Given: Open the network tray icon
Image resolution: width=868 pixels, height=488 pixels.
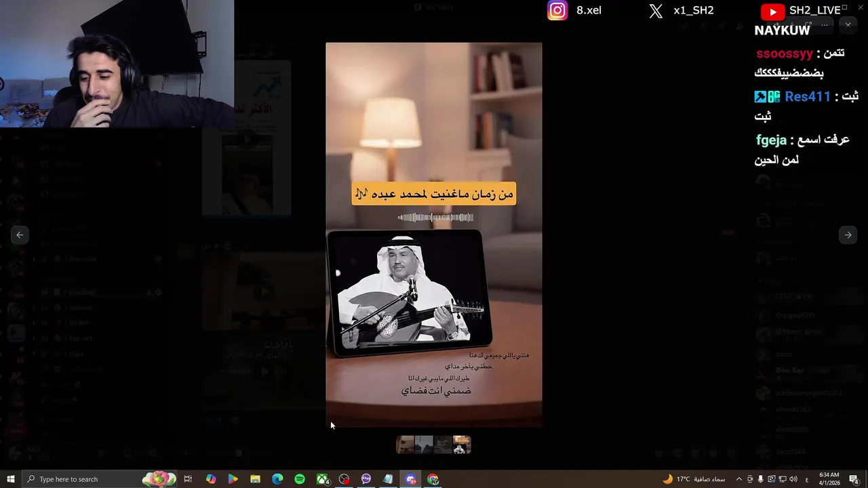Looking at the screenshot, I should click(783, 479).
